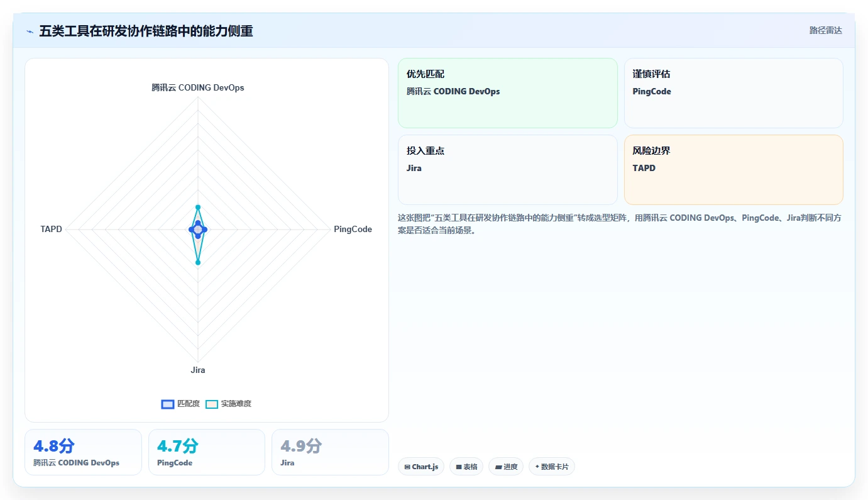The width and height of the screenshot is (868, 500).
Task: Open the 投入重点 card
Action: pyautogui.click(x=508, y=170)
